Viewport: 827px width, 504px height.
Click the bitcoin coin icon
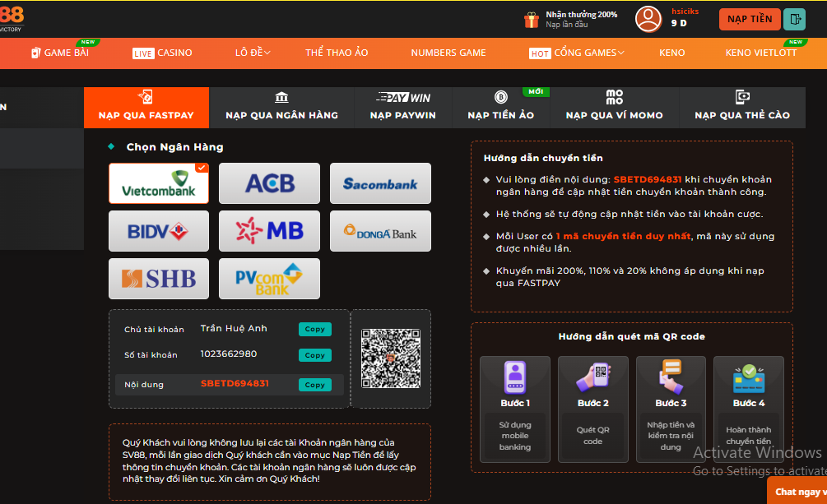[500, 97]
